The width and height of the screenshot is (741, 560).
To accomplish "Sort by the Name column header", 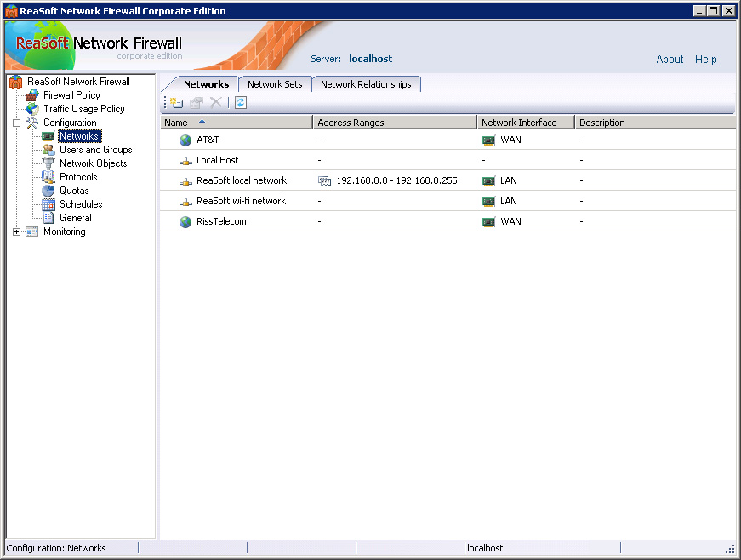I will click(x=237, y=123).
